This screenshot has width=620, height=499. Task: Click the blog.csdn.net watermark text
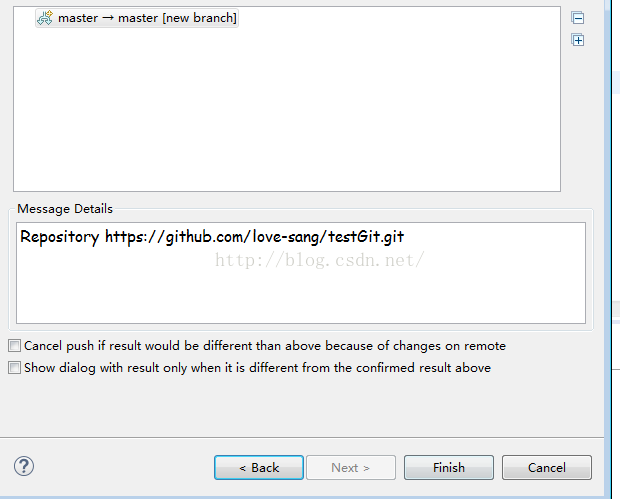[x=320, y=260]
